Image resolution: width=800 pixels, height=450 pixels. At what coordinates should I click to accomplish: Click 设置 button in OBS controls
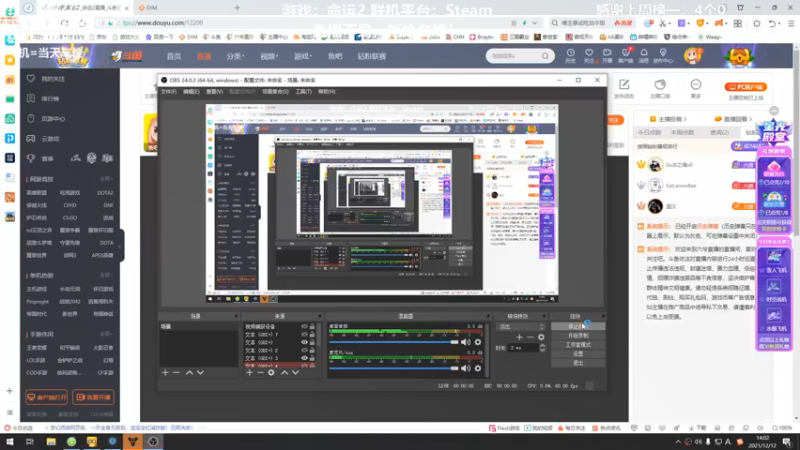tap(578, 354)
